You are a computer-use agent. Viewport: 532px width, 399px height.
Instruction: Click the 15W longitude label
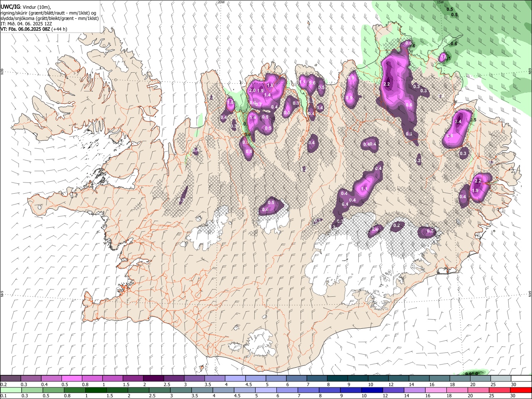click(x=441, y=2)
